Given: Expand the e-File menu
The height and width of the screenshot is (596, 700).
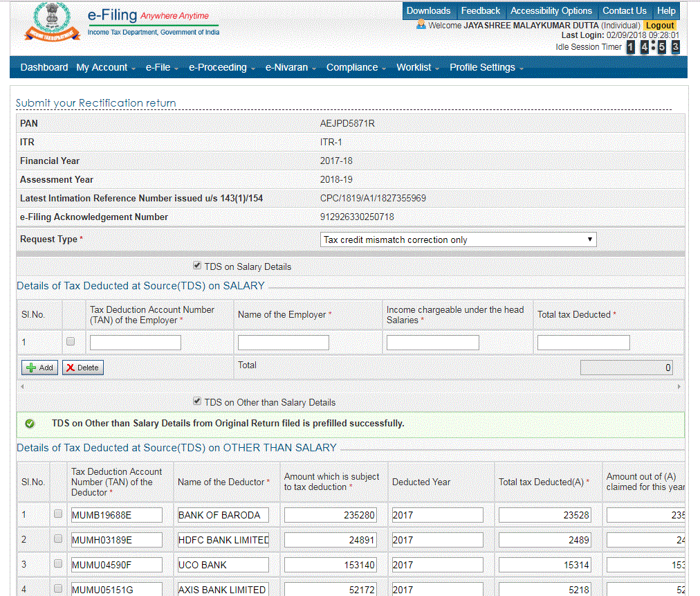Looking at the screenshot, I should (162, 67).
